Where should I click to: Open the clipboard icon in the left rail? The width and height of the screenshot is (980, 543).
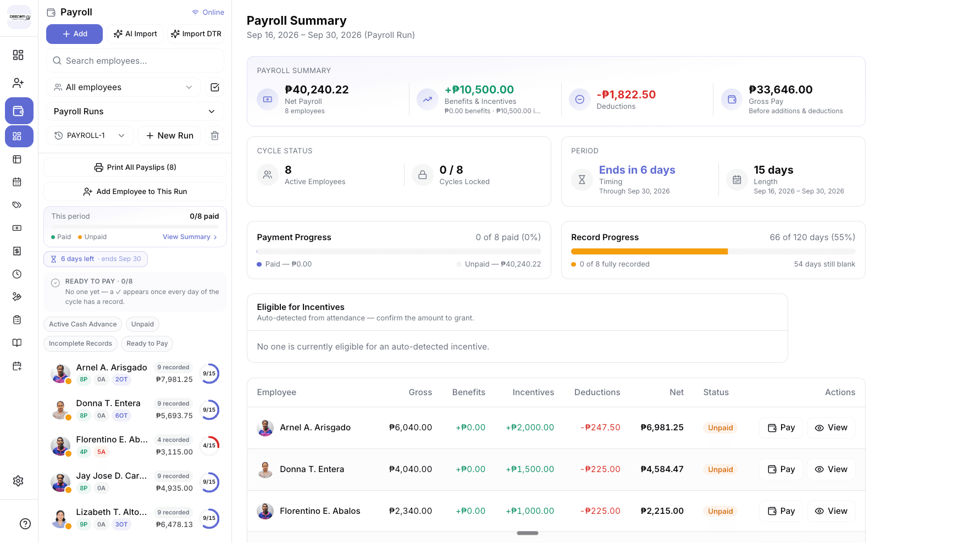[x=17, y=320]
